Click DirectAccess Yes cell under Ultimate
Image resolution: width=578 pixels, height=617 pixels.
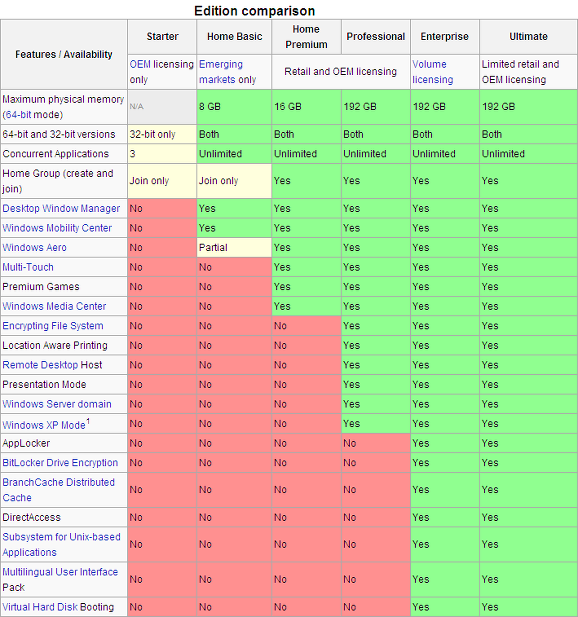click(x=528, y=517)
